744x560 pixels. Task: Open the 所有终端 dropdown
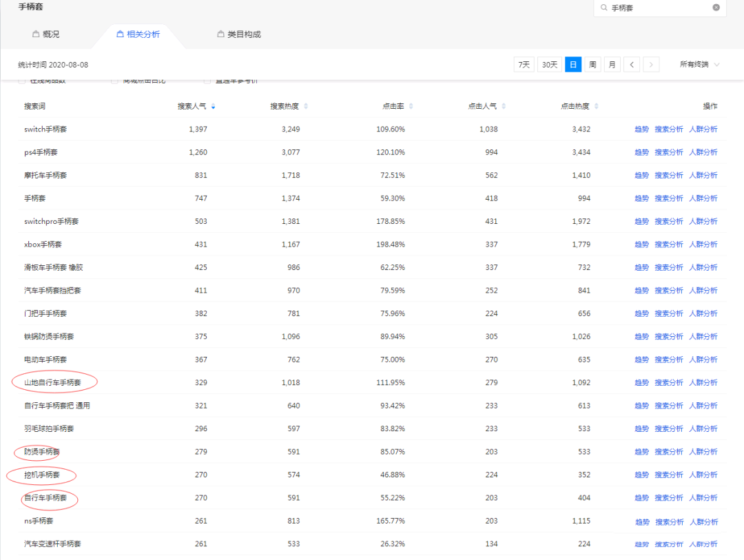[x=699, y=65]
